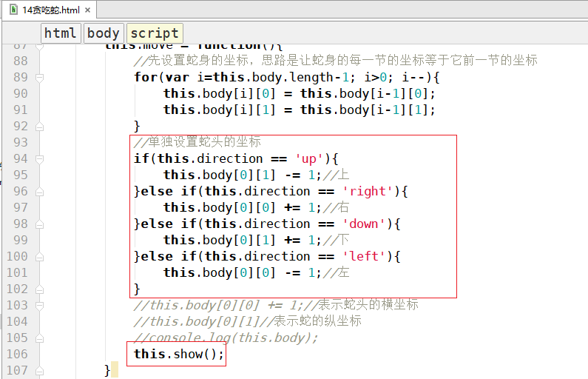The image size is (588, 379).
Task: Click the fold end marker on line 107
Action: [38, 370]
